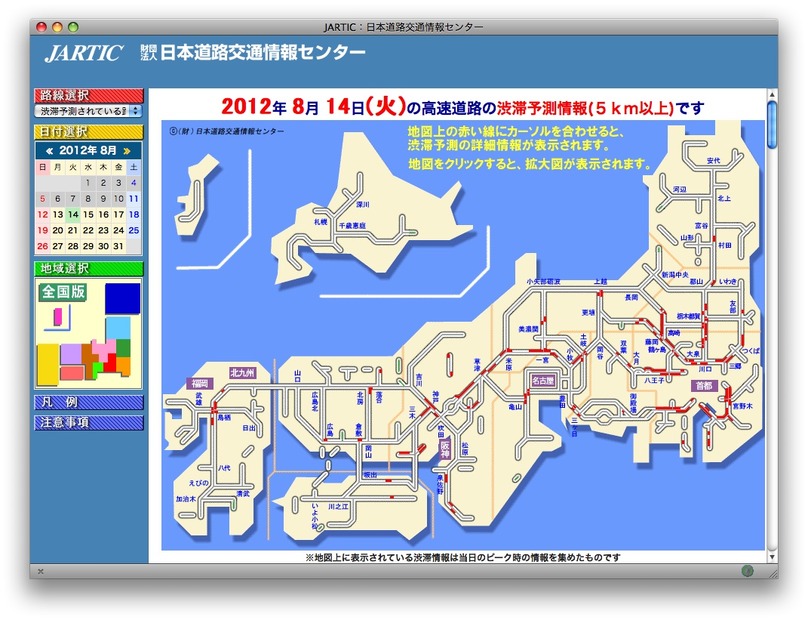Go to previous month in calendar
The height and width of the screenshot is (620, 808).
coord(49,151)
